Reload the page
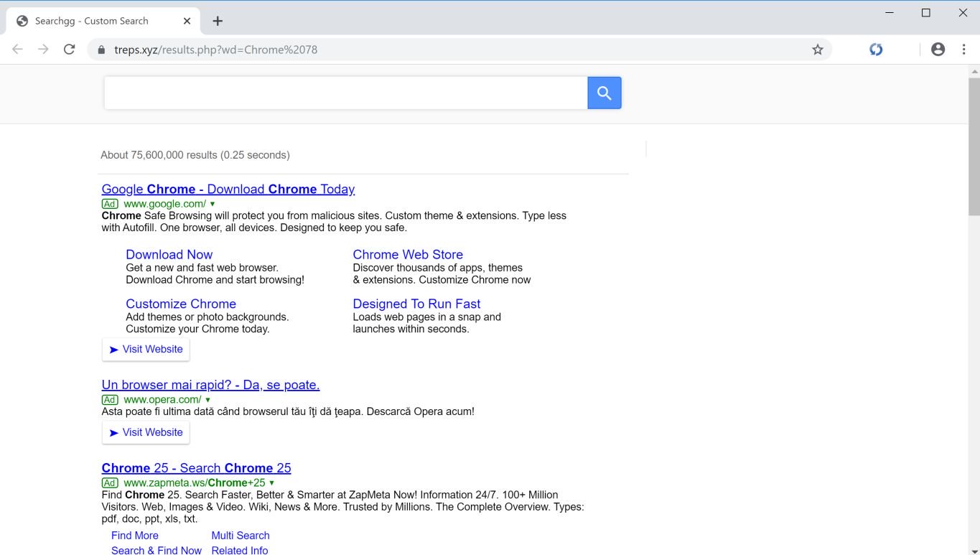980x555 pixels. click(69, 50)
